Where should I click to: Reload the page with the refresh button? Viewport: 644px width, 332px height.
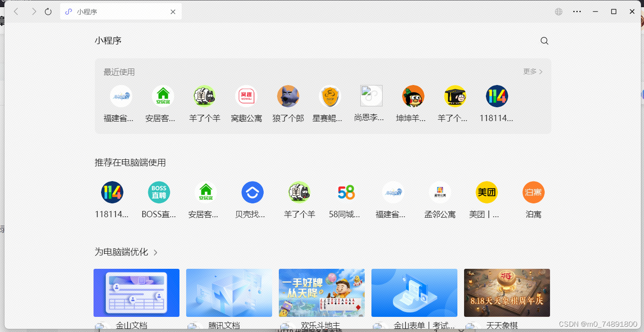point(48,12)
